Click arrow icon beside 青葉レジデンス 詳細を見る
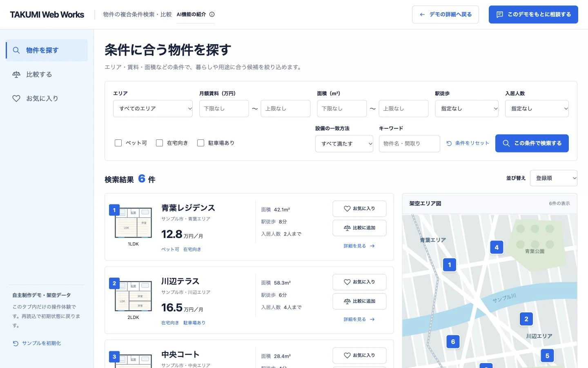This screenshot has height=368, width=588. [372, 246]
